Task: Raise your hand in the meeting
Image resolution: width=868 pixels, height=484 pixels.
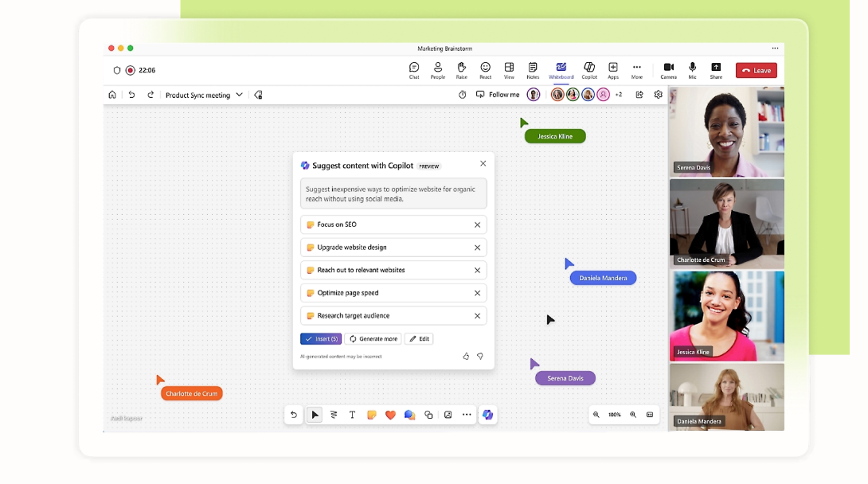Action: (461, 70)
